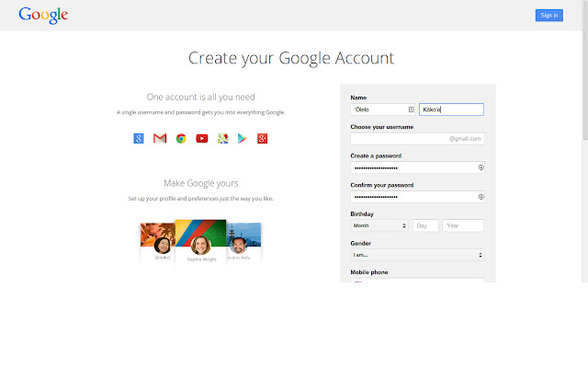Select Sophia Wright profile card
Screen dimensions: 588x368
point(200,242)
